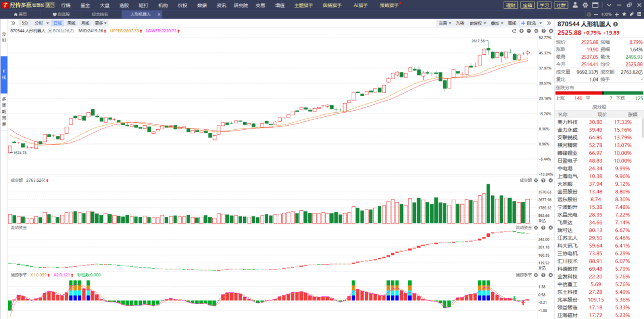
Task: Open the 更多 periods dropdown
Action: click(x=101, y=23)
